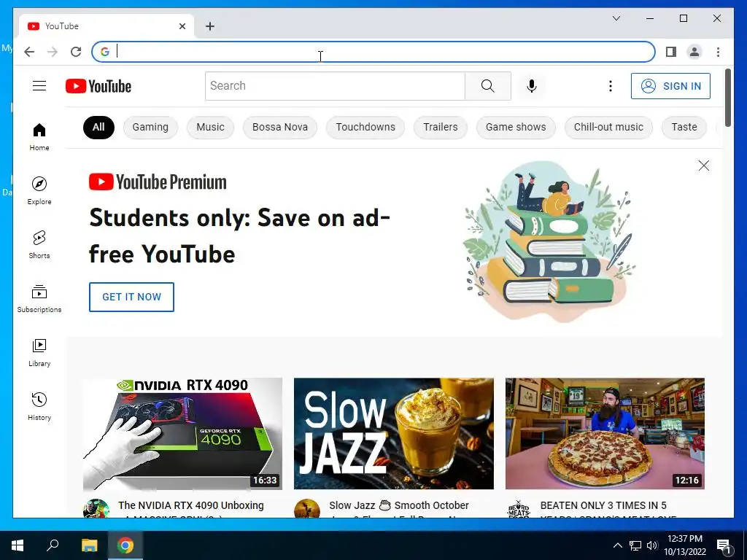The height and width of the screenshot is (560, 747).
Task: Select the Taste filter chip
Action: (x=684, y=127)
